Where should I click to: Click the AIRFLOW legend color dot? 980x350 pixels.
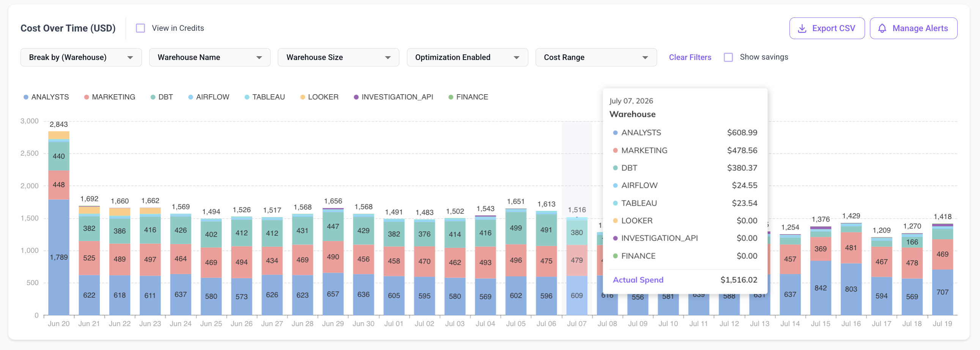pyautogui.click(x=191, y=98)
